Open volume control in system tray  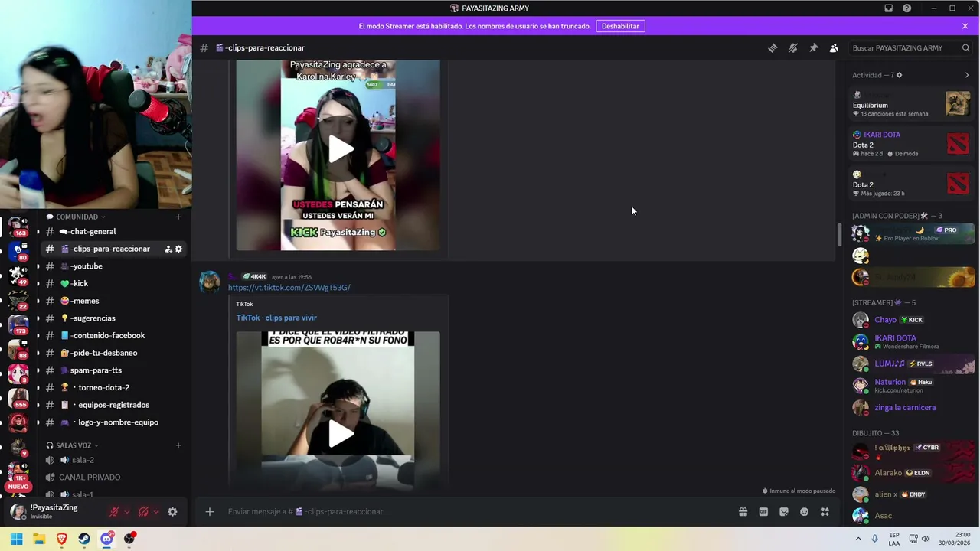925,539
